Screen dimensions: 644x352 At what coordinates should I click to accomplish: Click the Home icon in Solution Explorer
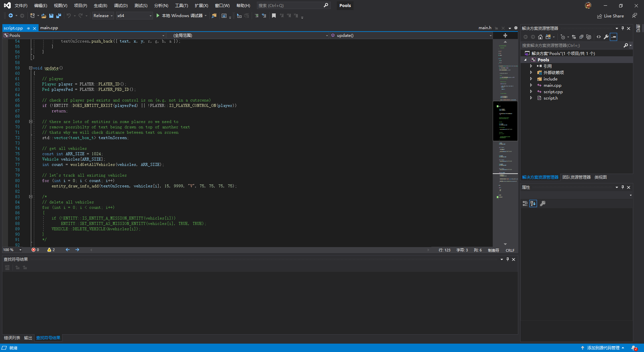click(x=540, y=37)
